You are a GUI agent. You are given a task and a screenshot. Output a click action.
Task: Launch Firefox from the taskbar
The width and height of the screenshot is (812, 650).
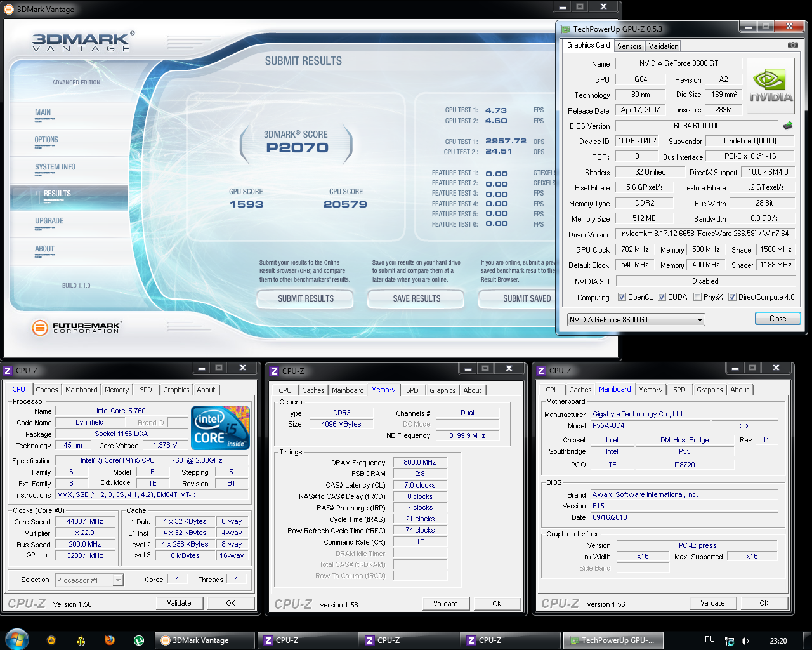point(109,640)
